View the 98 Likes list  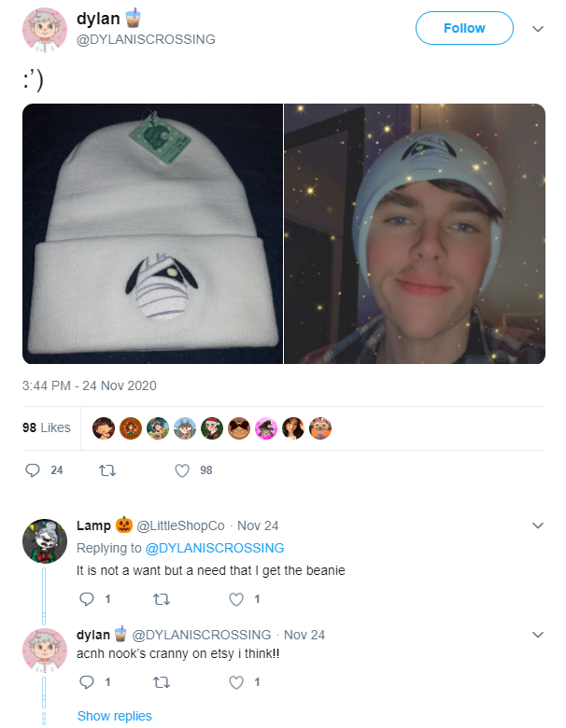pos(47,427)
